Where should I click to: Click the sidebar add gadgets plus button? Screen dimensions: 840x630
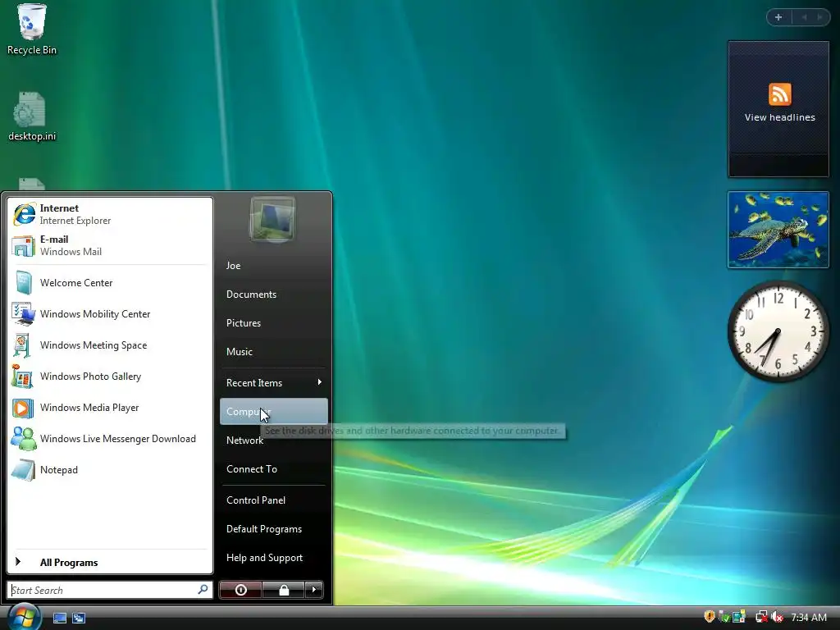tap(778, 17)
